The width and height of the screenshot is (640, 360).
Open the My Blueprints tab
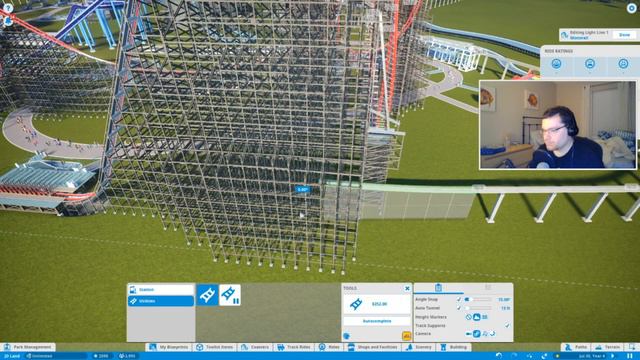[169, 347]
